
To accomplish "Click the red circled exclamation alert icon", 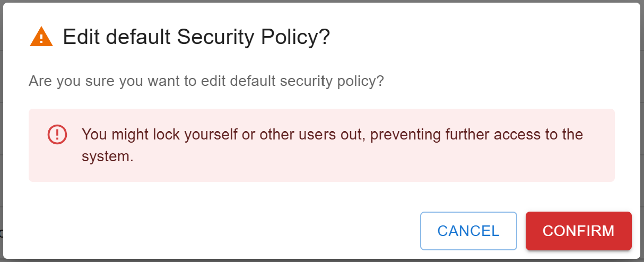I will pos(57,134).
